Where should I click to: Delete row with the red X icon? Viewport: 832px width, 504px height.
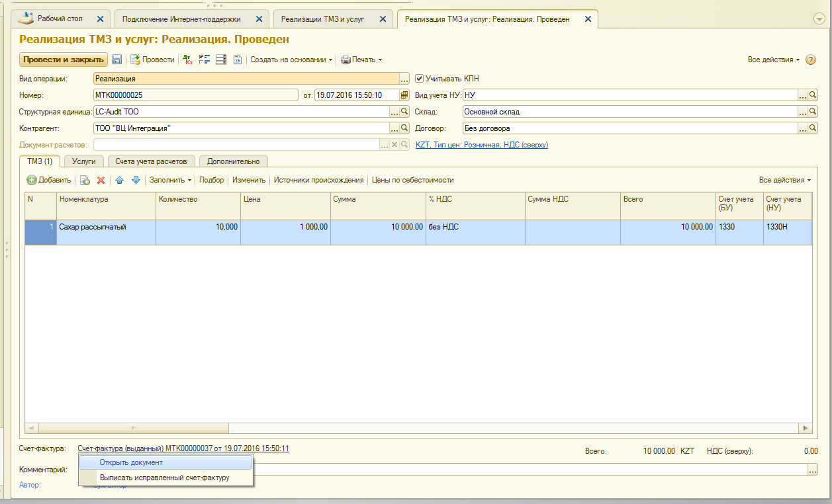pos(101,180)
